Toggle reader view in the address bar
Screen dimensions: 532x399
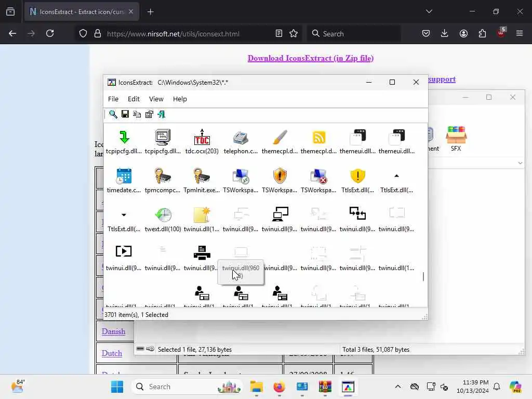pos(278,33)
